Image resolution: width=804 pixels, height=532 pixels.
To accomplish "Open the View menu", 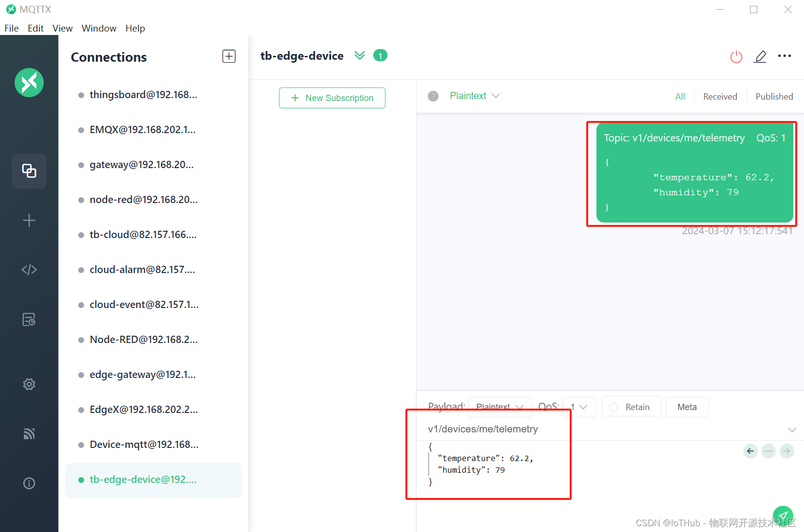I will (62, 28).
